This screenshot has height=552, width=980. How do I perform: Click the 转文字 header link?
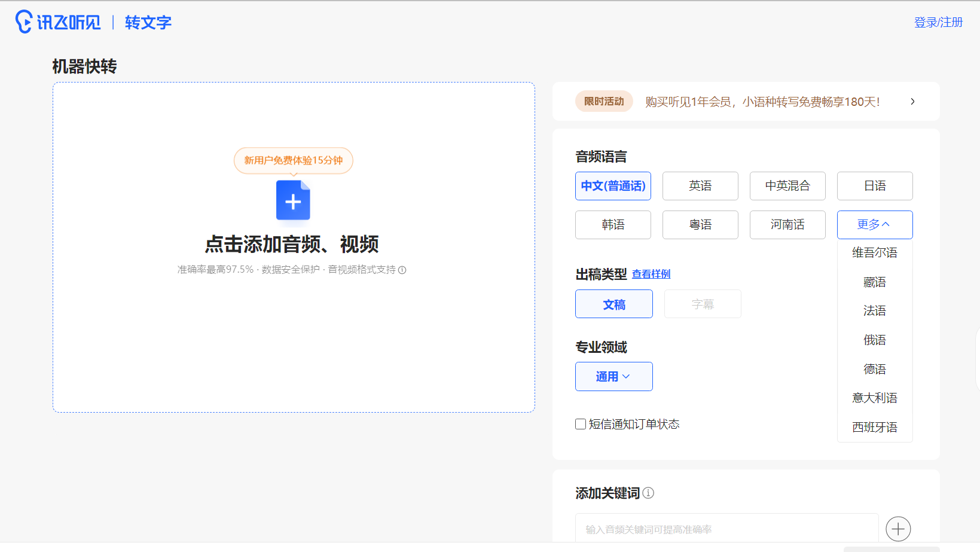coord(148,22)
